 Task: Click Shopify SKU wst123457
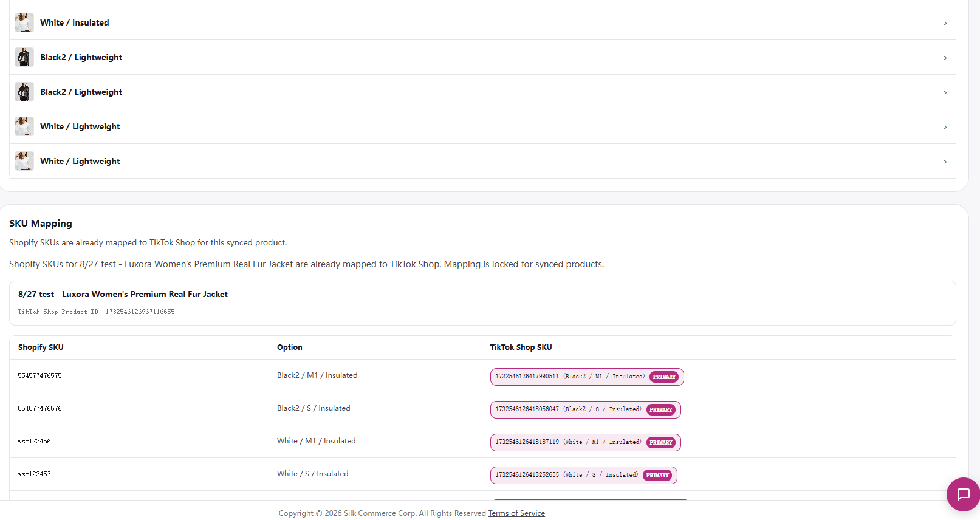(x=34, y=474)
